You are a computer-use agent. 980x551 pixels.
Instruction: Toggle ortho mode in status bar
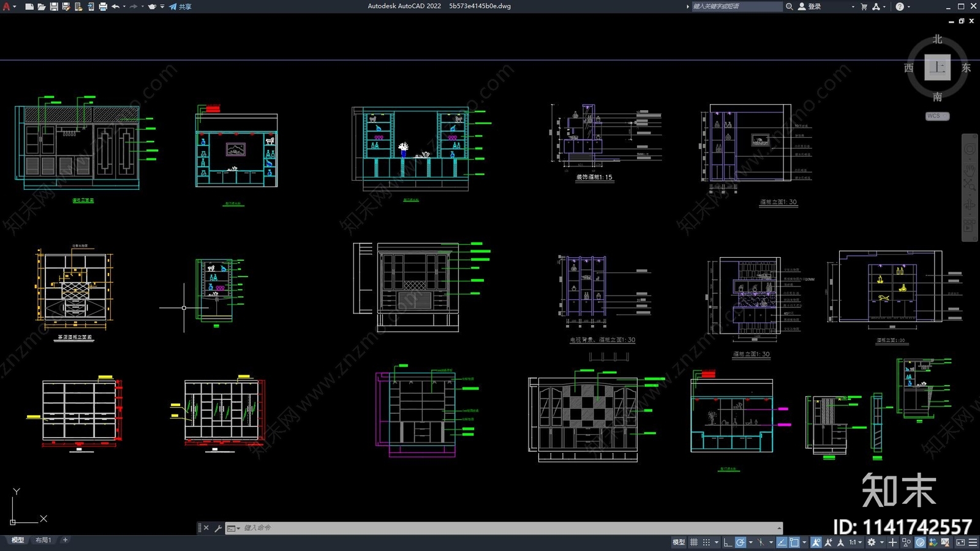(728, 542)
